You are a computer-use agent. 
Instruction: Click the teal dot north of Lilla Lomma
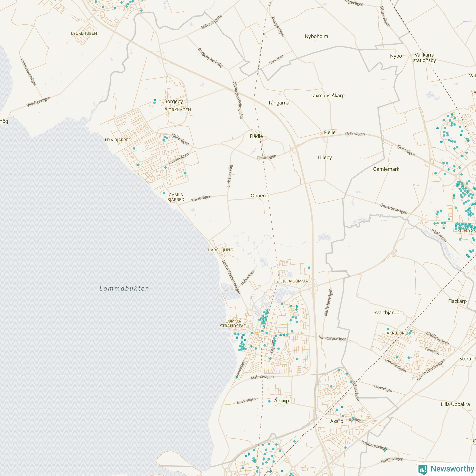pos(309,268)
